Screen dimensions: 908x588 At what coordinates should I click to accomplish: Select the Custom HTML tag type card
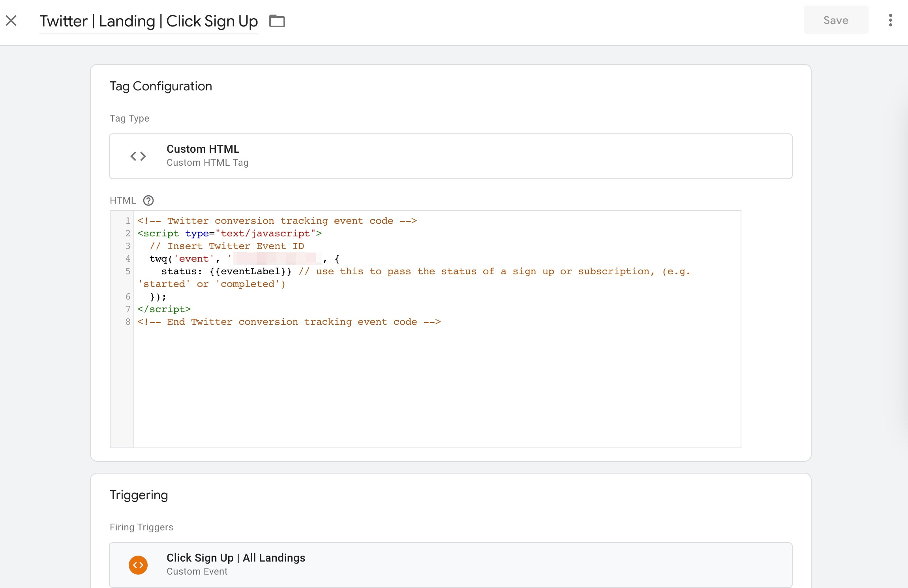tap(450, 156)
